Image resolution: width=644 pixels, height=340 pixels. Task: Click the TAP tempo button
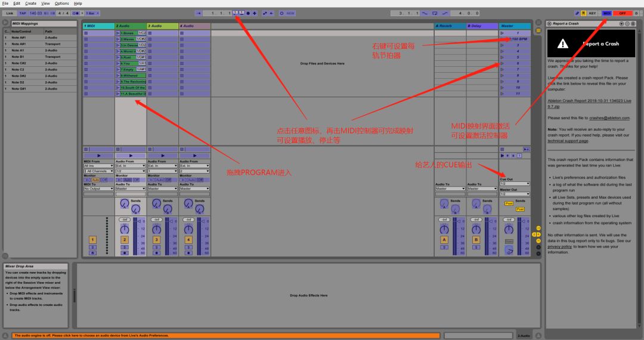23,13
